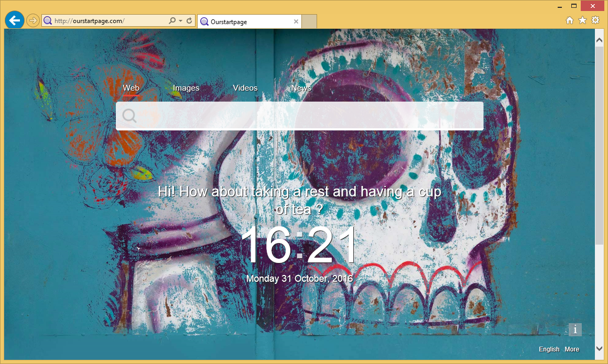Open a new browser tab

tap(309, 21)
